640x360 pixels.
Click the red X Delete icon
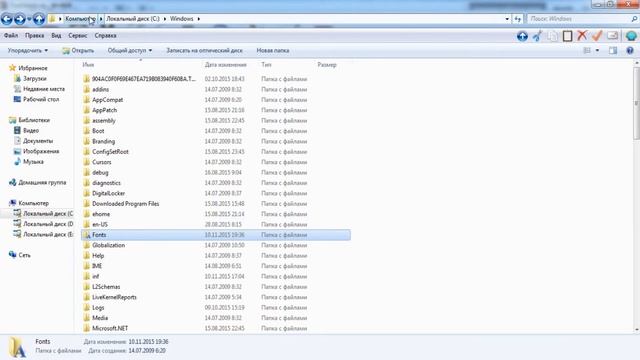[x=582, y=36]
